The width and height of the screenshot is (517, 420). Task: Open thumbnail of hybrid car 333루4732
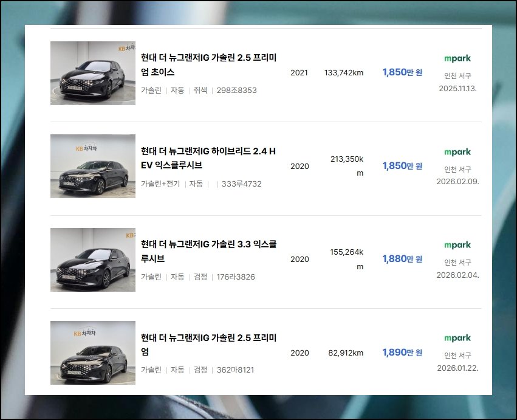(x=93, y=167)
